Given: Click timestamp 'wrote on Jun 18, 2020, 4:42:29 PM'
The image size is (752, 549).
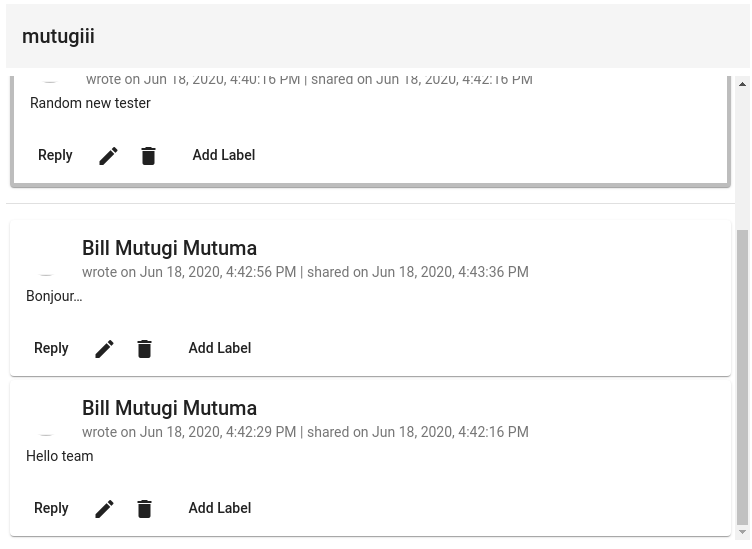Looking at the screenshot, I should pyautogui.click(x=189, y=432).
